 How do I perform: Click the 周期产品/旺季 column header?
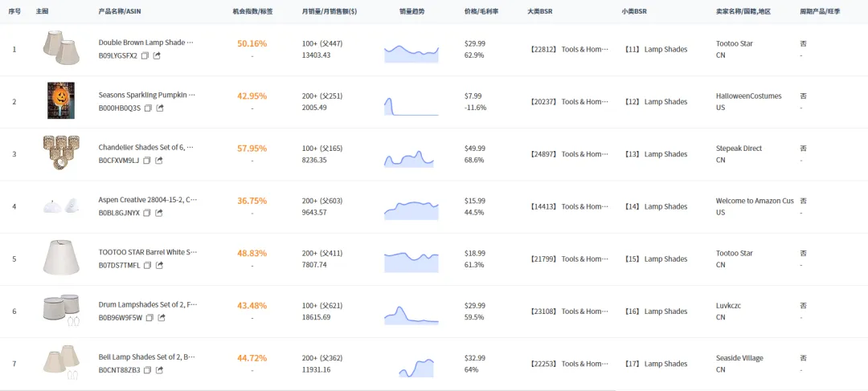tap(820, 11)
